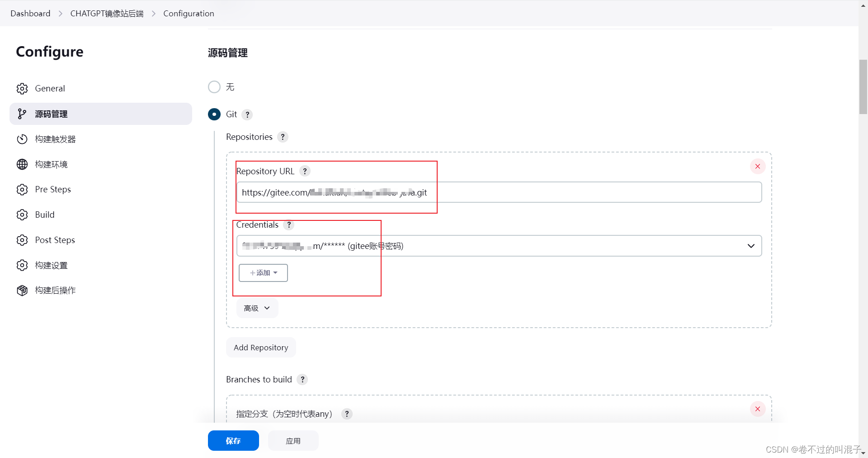Viewport: 868px width, 458px height.
Task: Click the gear icon beside Post Steps
Action: (22, 240)
